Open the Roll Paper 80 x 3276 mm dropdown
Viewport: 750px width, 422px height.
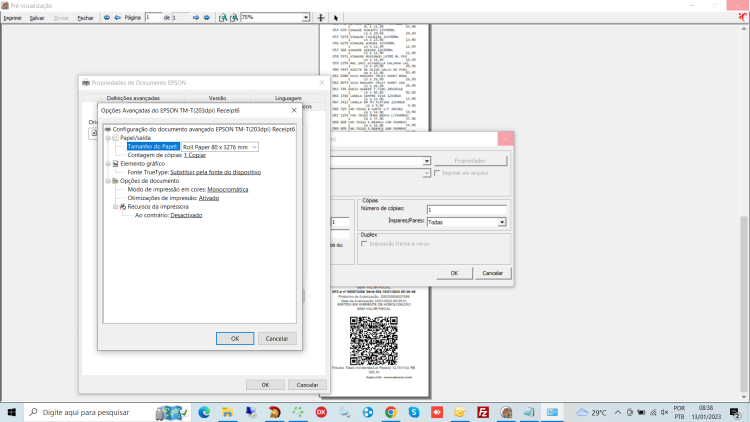(x=220, y=147)
